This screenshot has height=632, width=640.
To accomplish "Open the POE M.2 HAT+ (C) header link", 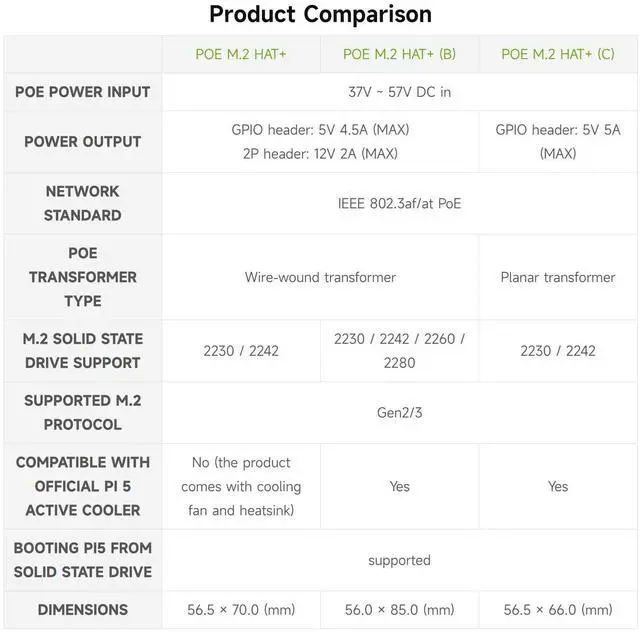I will tap(558, 54).
